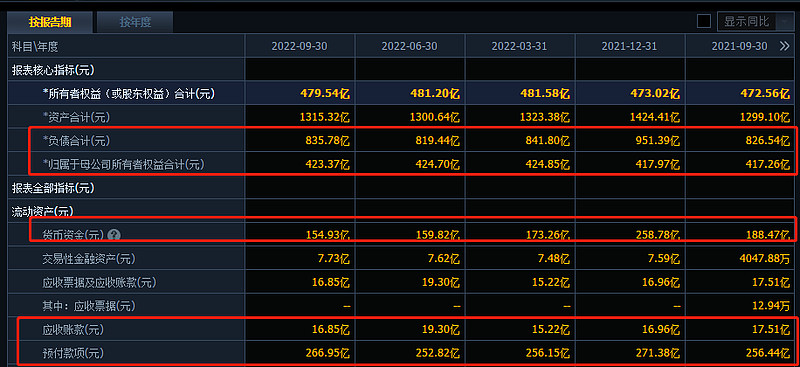Select the 2021-12-31 period header
Image resolution: width=800 pixels, height=367 pixels.
point(630,46)
